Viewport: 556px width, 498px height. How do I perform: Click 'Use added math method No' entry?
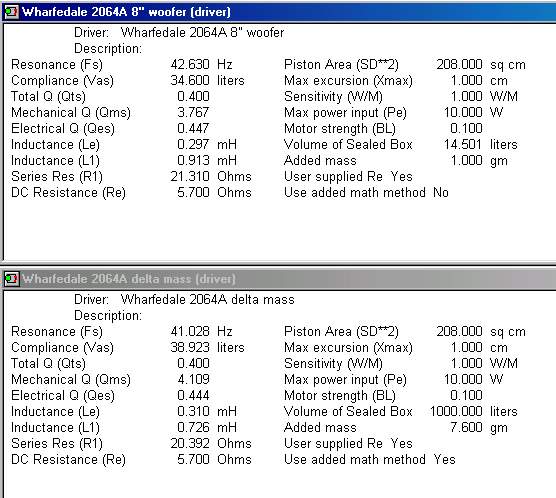click(x=366, y=193)
